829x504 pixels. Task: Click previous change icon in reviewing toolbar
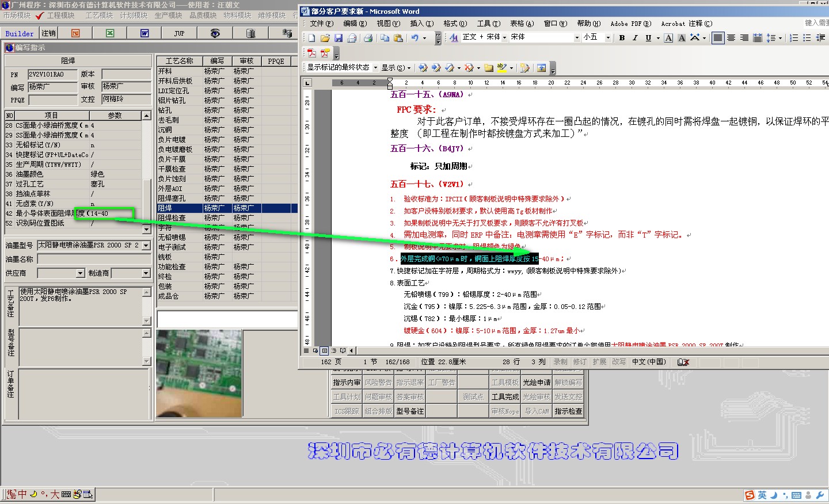(x=423, y=67)
